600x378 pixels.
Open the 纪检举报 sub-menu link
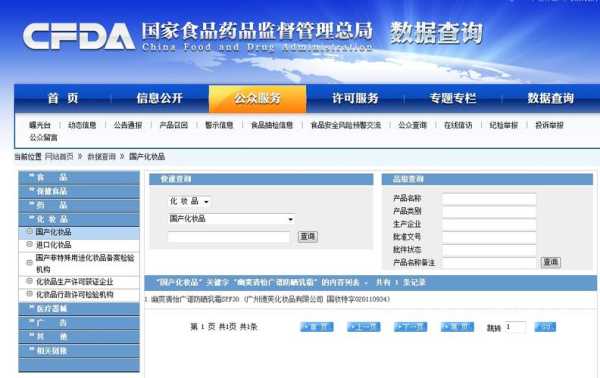point(504,125)
